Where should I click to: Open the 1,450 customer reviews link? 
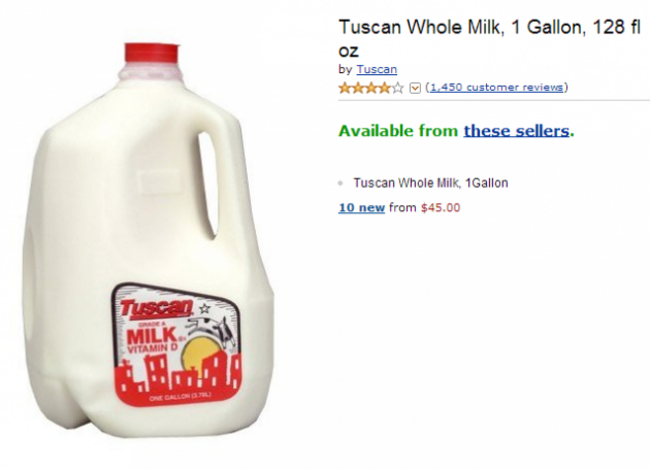pos(497,87)
